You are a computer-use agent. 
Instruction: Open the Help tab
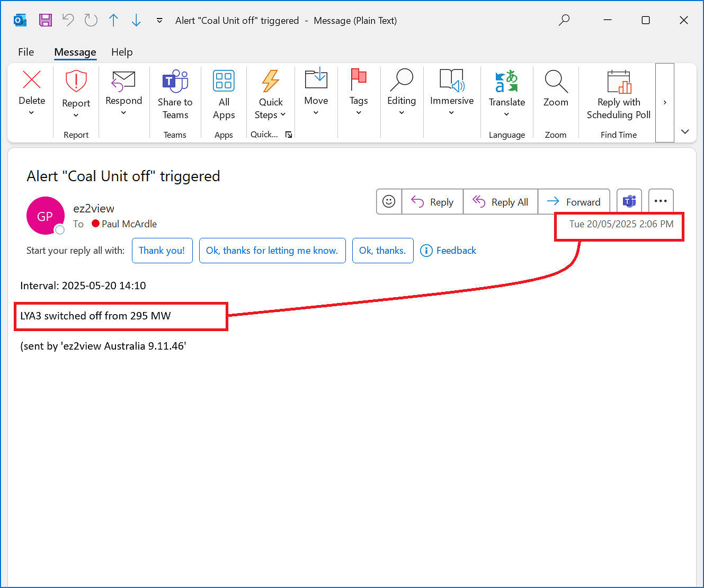tap(122, 52)
